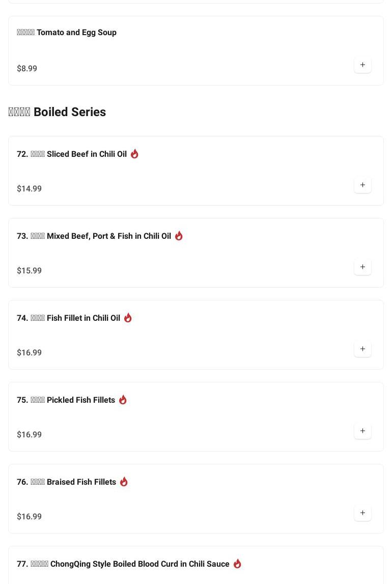Add Pickled Fish Fillets to cart
Image resolution: width=392 pixels, height=584 pixels.
tap(362, 431)
